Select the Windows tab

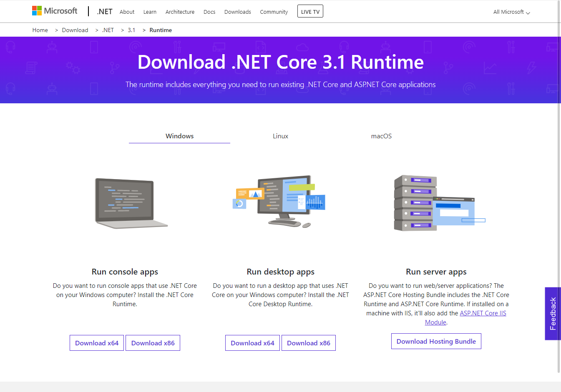click(179, 136)
